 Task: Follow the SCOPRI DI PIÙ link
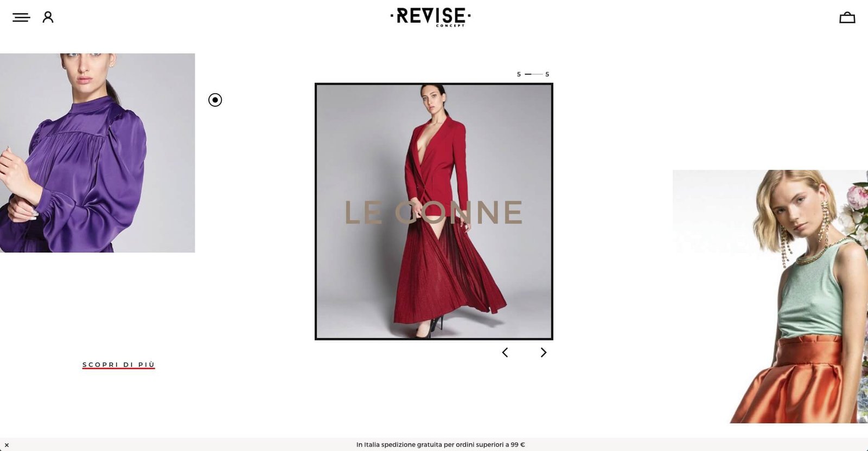tap(119, 365)
